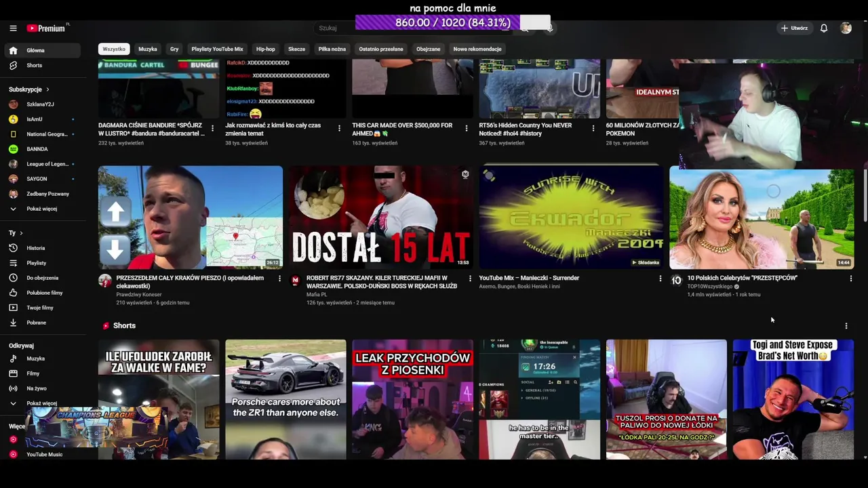Screen dimensions: 868x488
Task: Select the Nowe rekomendacje chip
Action: [477, 49]
